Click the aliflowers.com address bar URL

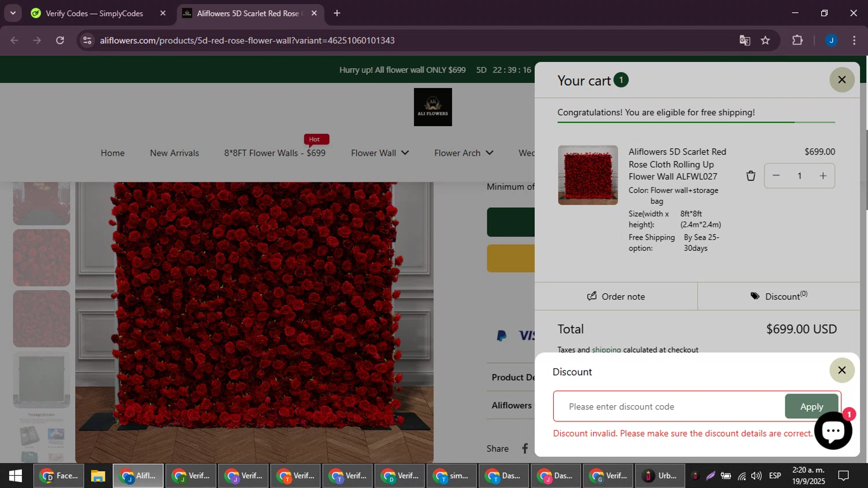coord(247,41)
